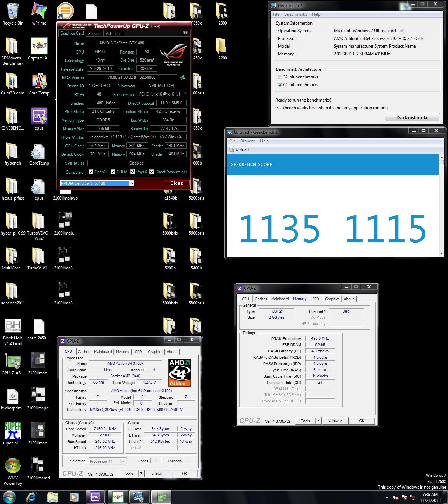Image resolution: width=448 pixels, height=504 pixels.
Task: Open the Benchmarks menu in Geekbench 3
Action: (295, 14)
